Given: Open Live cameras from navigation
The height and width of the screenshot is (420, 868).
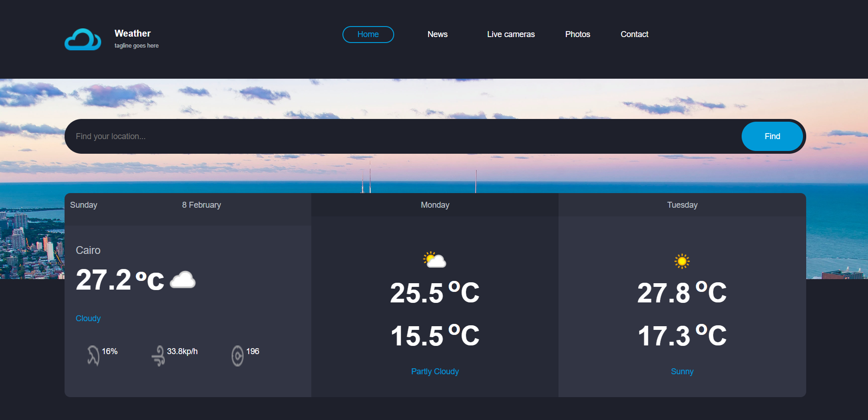Looking at the screenshot, I should [x=510, y=34].
